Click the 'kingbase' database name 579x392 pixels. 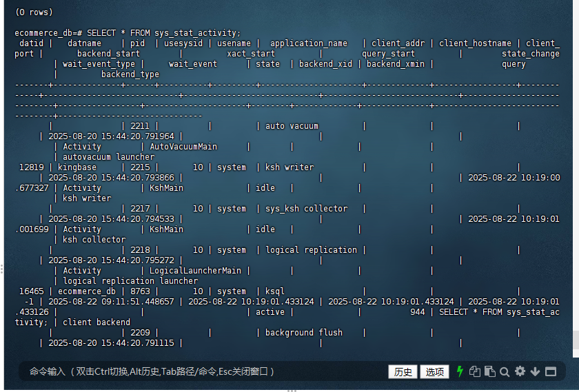click(x=77, y=167)
